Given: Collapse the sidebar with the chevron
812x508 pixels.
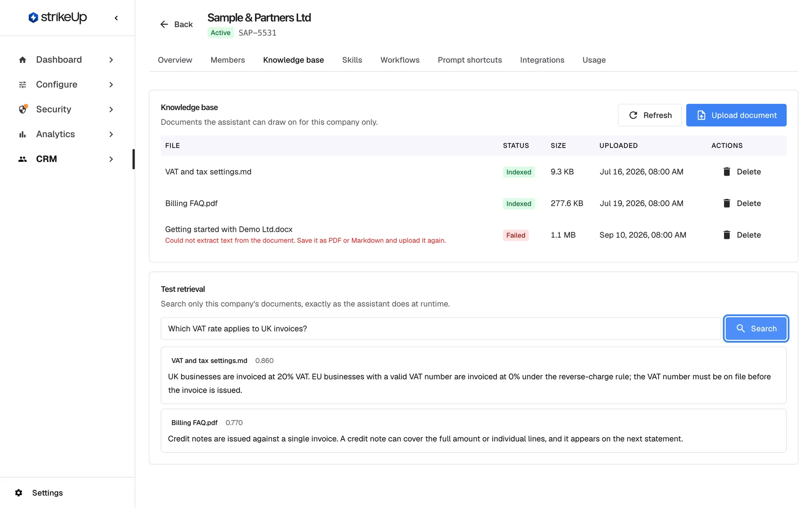Looking at the screenshot, I should click(x=116, y=18).
